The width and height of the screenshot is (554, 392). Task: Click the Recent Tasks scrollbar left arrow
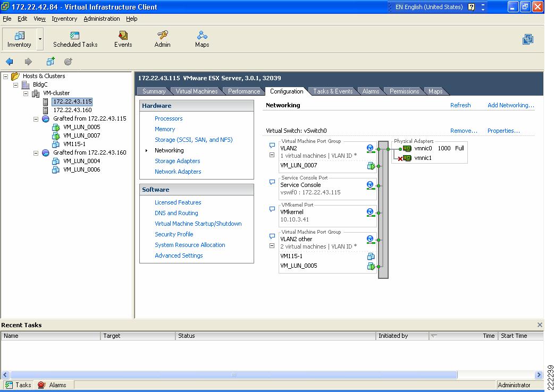tap(5, 374)
